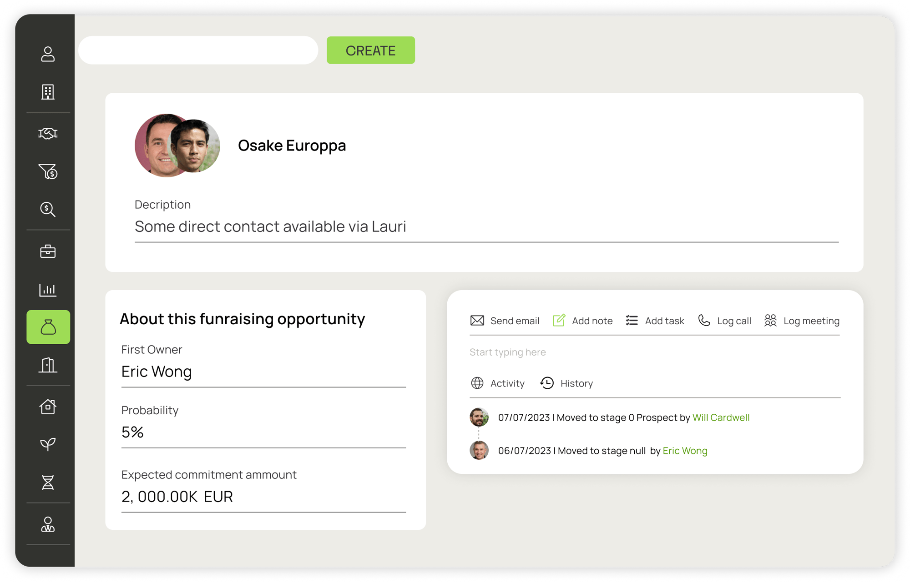Switch to the Activity tab label
This screenshot has height=588, width=910.
pos(507,383)
